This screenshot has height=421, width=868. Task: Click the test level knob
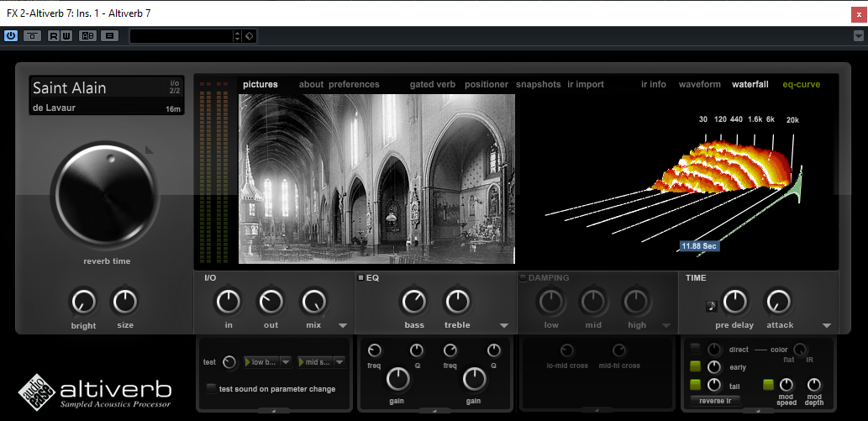229,362
